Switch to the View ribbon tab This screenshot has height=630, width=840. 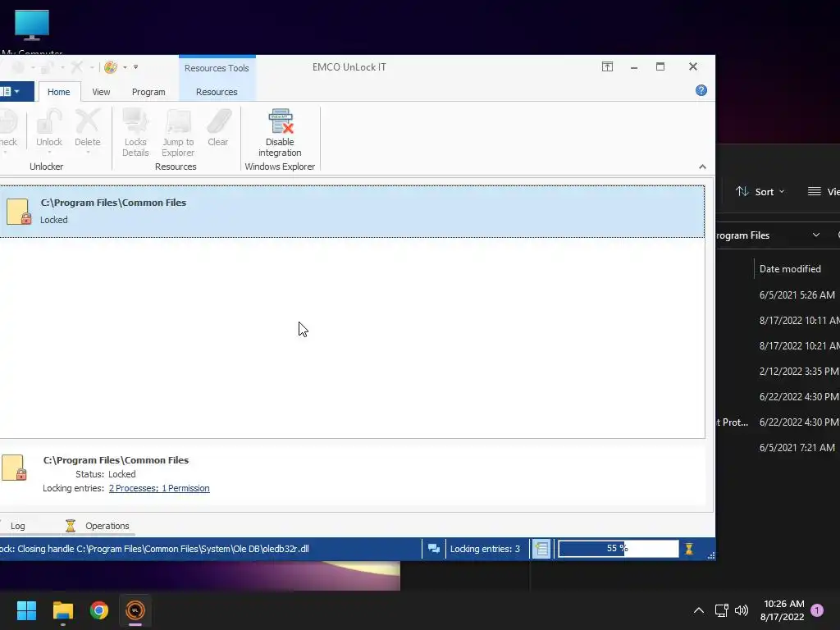click(101, 92)
